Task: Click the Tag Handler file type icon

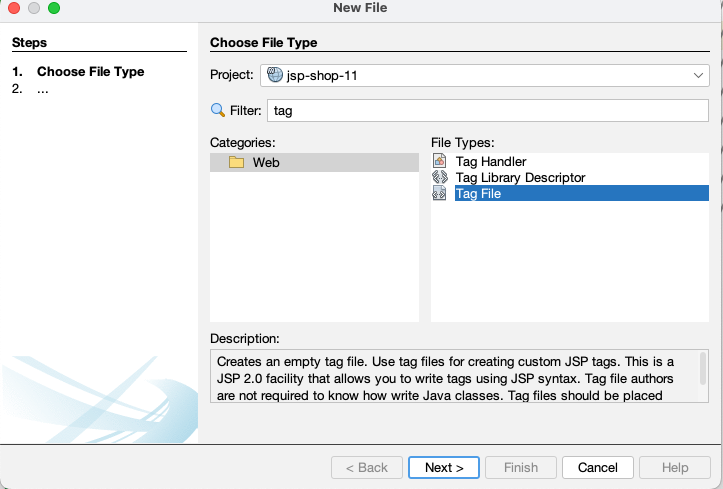Action: click(x=439, y=161)
